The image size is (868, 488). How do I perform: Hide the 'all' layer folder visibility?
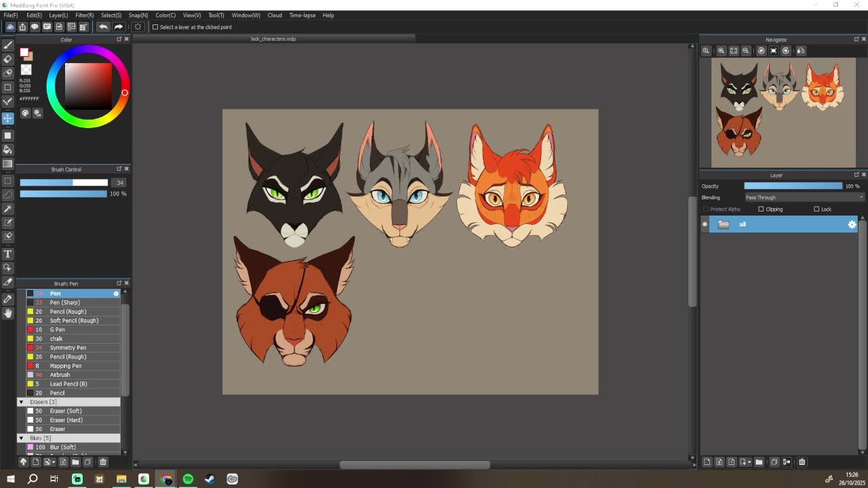705,224
